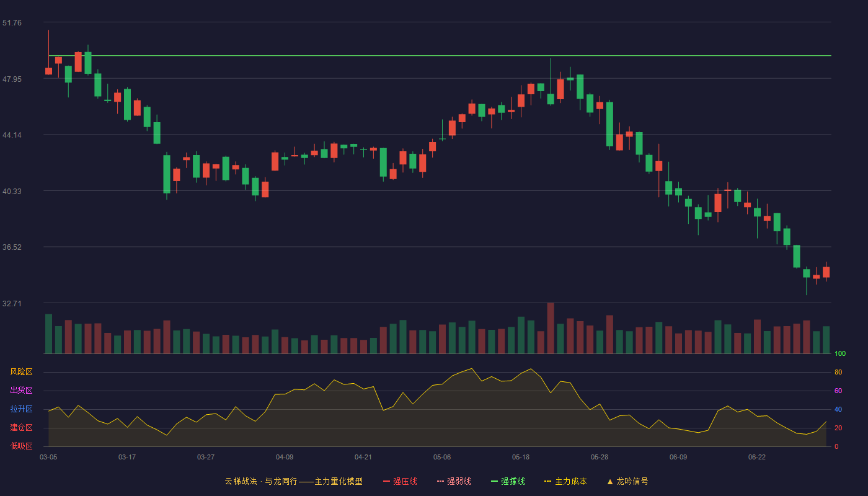Click the 36.52 price axis label
Screen dimensions: 868x496
click(x=12, y=247)
